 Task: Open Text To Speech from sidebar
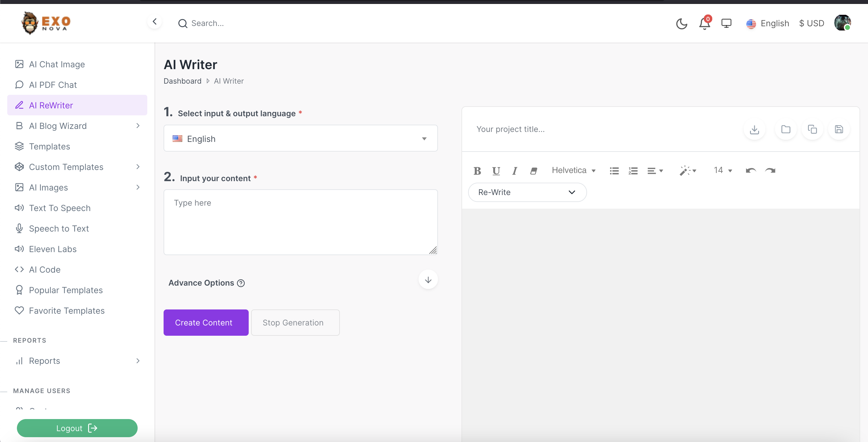click(x=60, y=208)
